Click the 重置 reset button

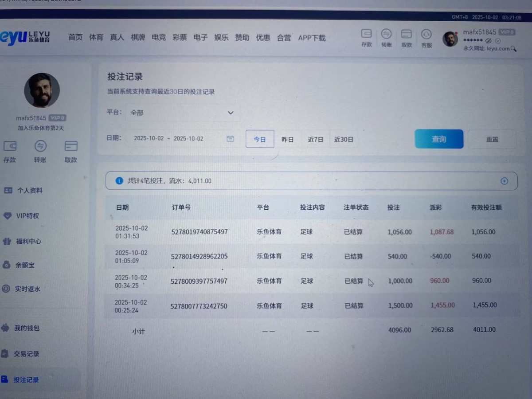coord(492,139)
